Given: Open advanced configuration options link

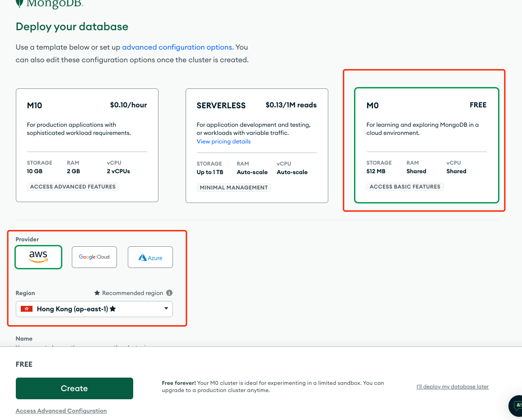Looking at the screenshot, I should click(x=177, y=47).
